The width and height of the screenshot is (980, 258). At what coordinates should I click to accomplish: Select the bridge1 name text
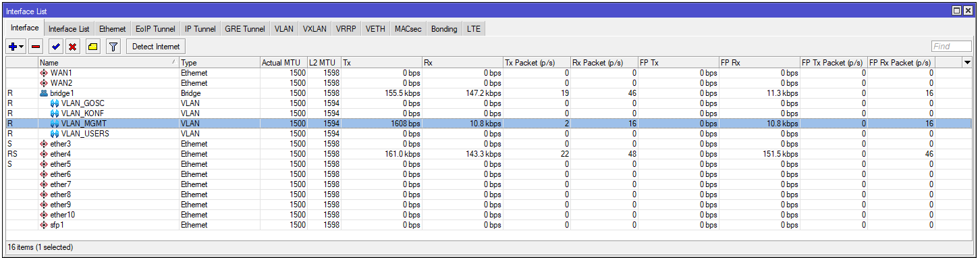click(61, 93)
